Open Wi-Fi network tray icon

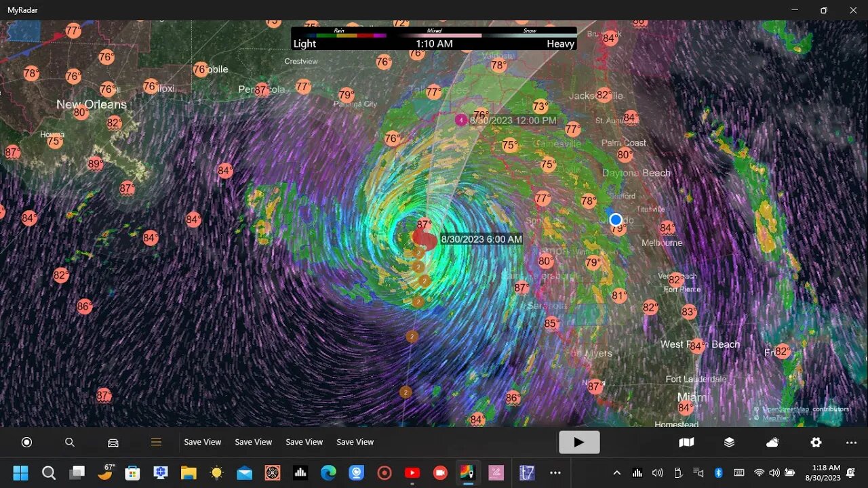click(759, 472)
